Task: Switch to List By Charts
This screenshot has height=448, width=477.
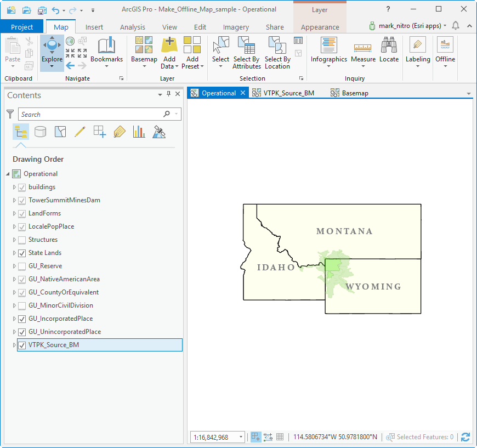Action: pyautogui.click(x=139, y=132)
